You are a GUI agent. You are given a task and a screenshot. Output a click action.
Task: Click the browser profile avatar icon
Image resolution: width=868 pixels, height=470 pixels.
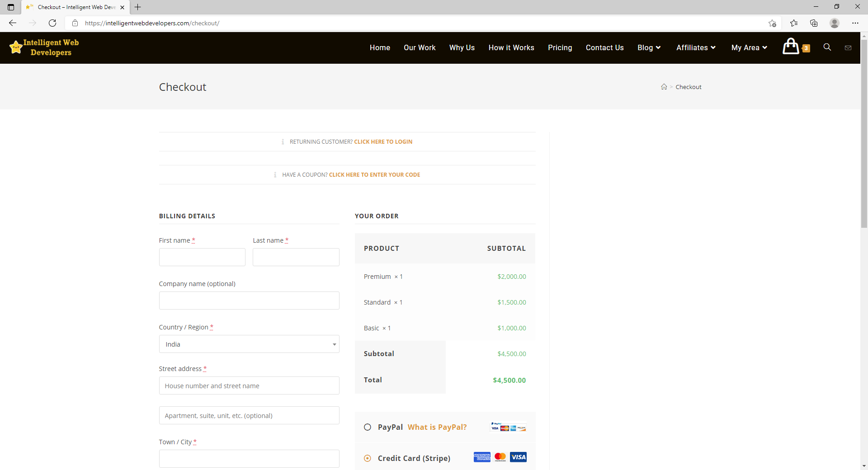click(x=834, y=23)
